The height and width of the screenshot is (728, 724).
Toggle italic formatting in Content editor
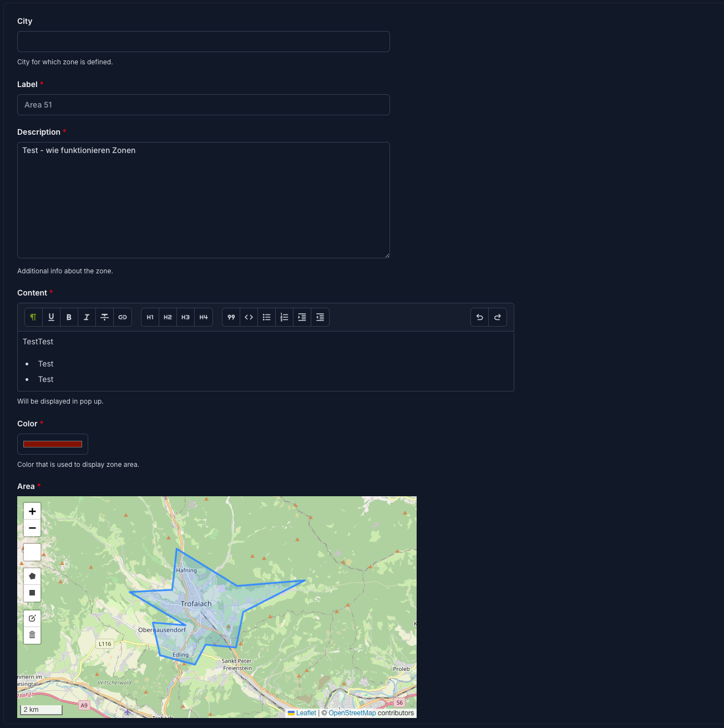[x=87, y=317]
